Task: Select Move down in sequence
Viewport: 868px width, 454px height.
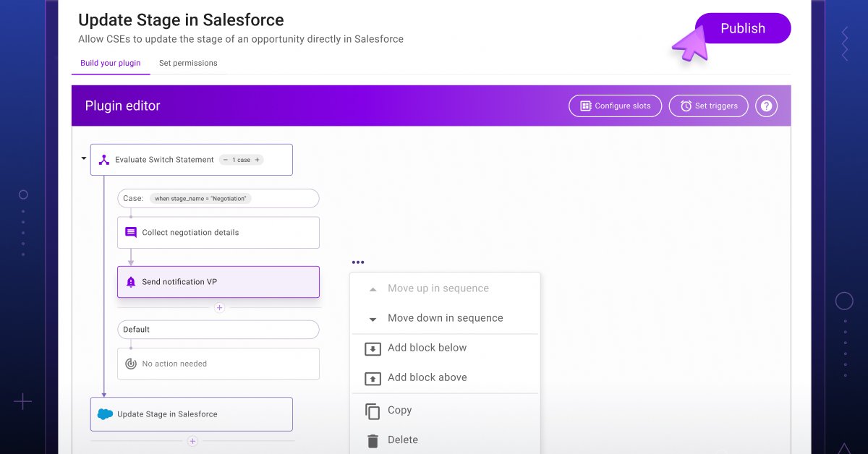Action: [x=445, y=318]
